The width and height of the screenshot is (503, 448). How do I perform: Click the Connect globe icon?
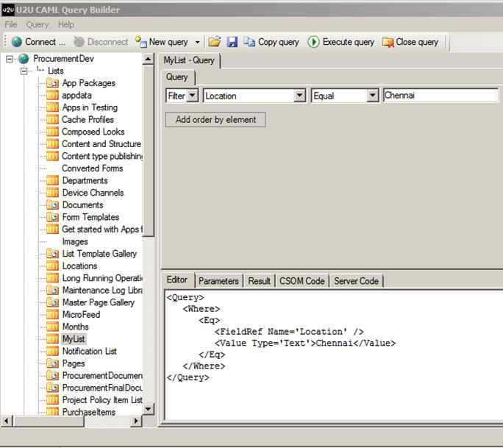pos(17,42)
